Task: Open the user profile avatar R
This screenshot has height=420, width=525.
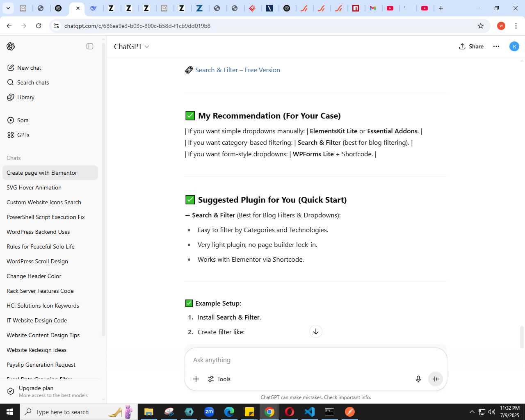Action: coord(514,46)
